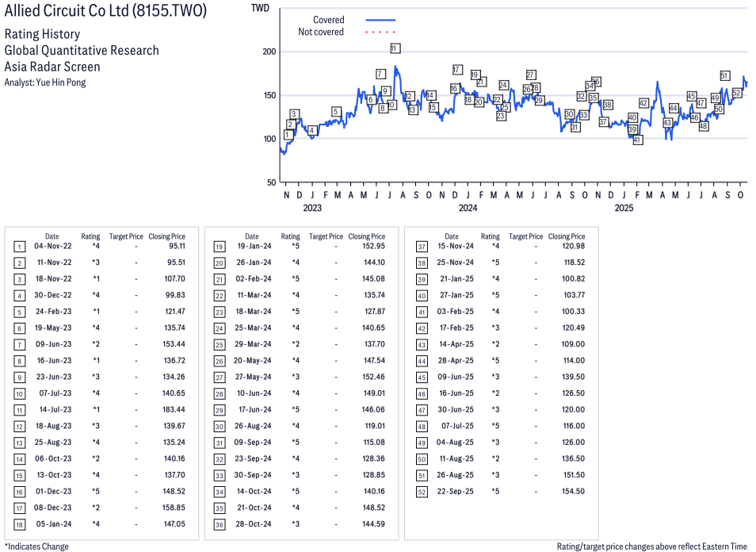Image resolution: width=756 pixels, height=552 pixels.
Task: Click chart marker 11 at the price peak
Action: coord(395,48)
